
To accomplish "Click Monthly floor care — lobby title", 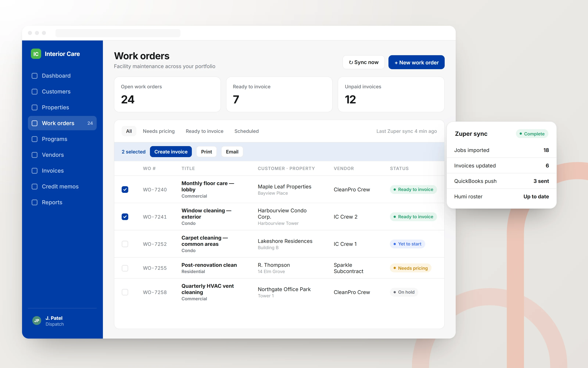I will (208, 186).
